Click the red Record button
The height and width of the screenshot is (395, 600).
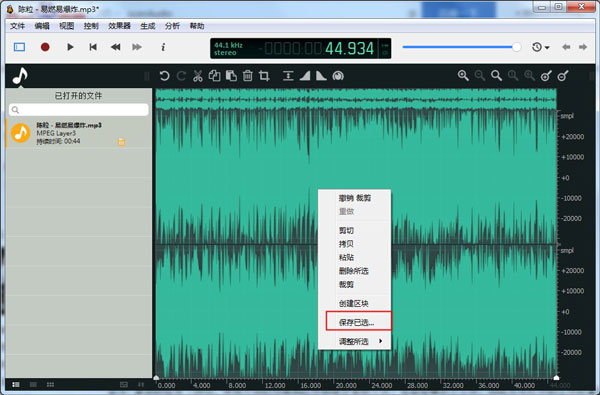click(45, 47)
